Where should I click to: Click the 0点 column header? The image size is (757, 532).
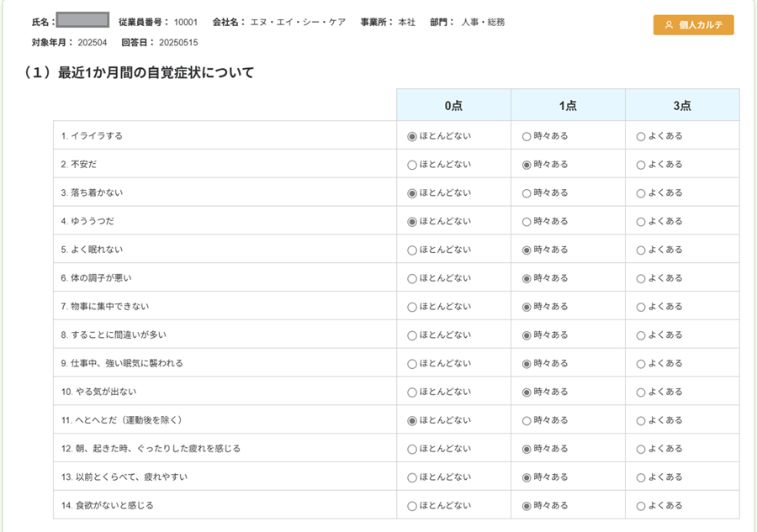[x=453, y=106]
